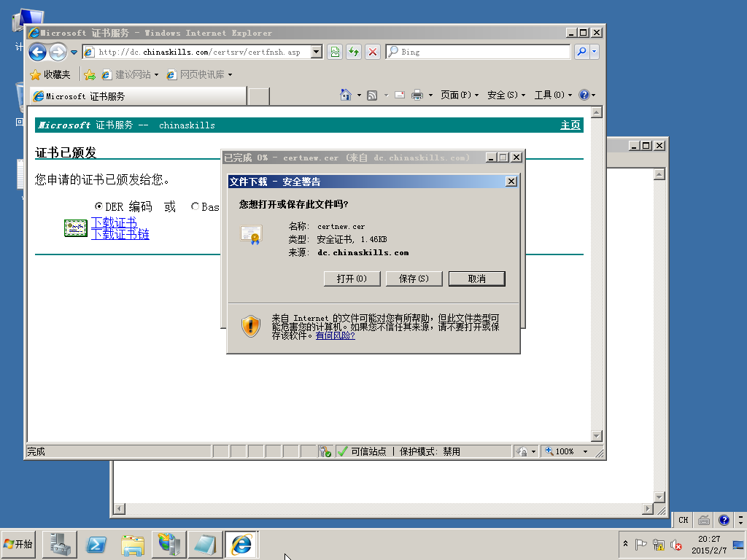The height and width of the screenshot is (560, 747).
Task: Select the Microsoft 证书服务 tab
Action: click(138, 96)
